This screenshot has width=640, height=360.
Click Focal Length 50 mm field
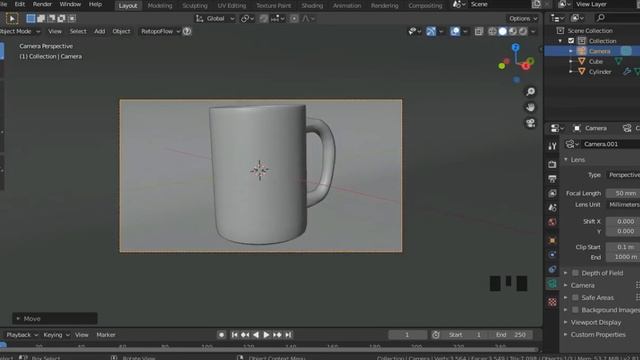pos(623,193)
